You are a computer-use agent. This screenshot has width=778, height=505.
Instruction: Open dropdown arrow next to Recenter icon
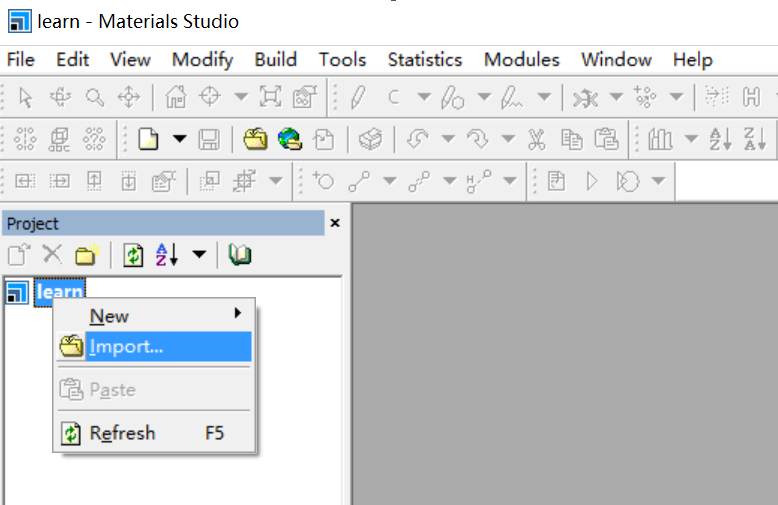tap(241, 96)
